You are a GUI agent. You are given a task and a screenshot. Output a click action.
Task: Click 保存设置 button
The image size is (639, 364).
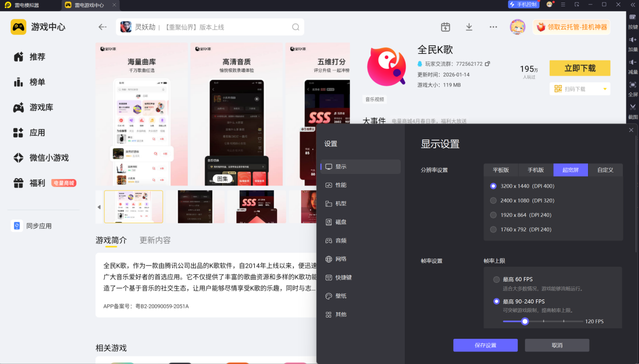485,345
